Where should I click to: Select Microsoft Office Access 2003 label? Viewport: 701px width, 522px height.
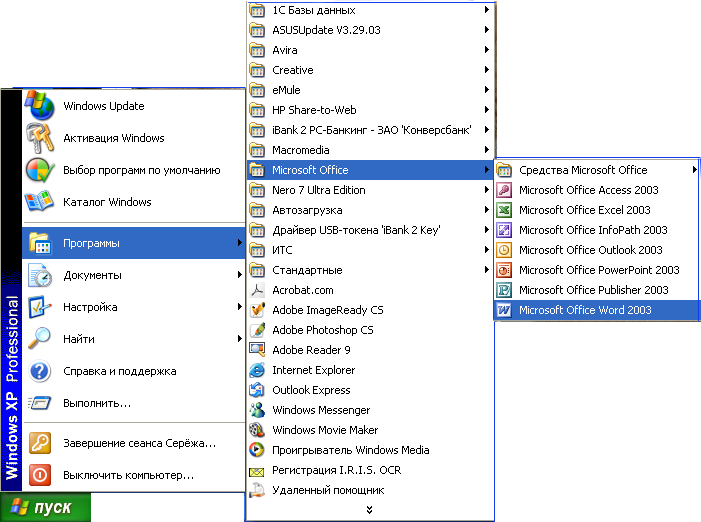(x=589, y=190)
